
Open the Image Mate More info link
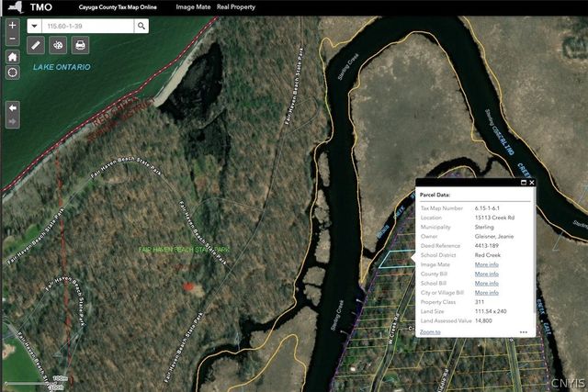[x=486, y=264]
